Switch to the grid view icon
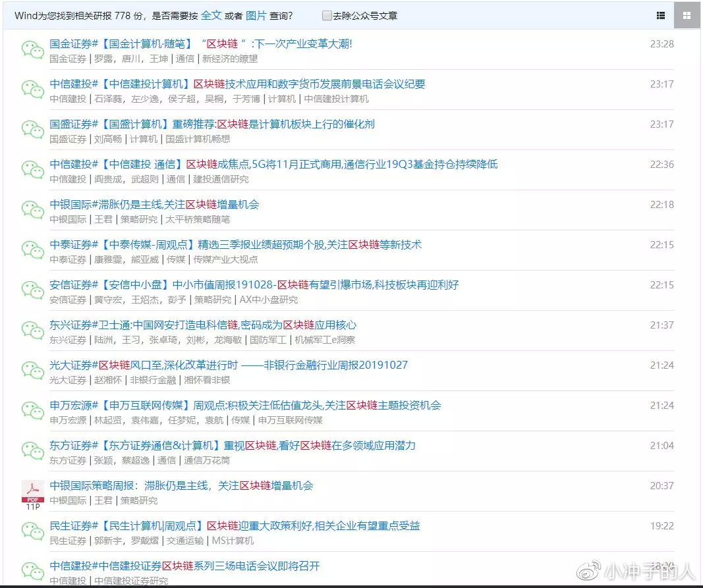This screenshot has height=588, width=703. tap(687, 16)
